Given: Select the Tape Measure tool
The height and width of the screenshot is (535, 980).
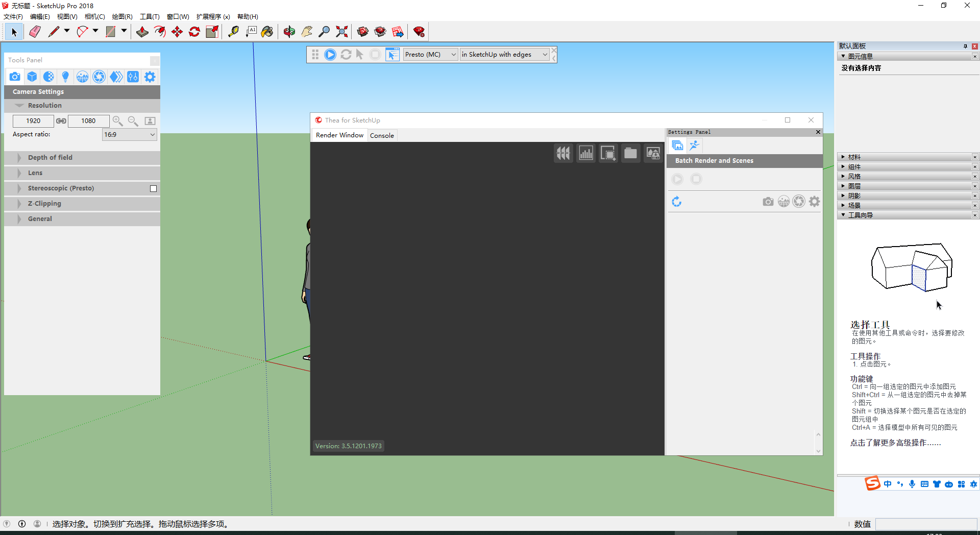Looking at the screenshot, I should (x=233, y=32).
